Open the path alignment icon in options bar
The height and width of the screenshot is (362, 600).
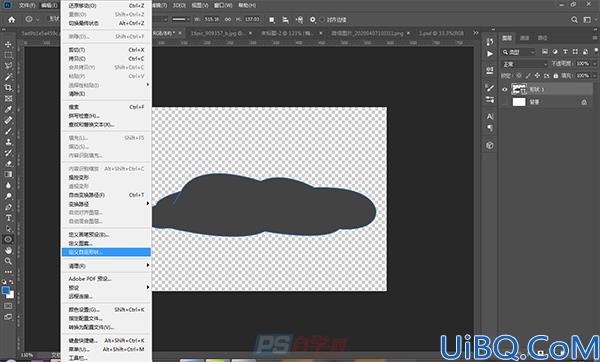coord(285,20)
